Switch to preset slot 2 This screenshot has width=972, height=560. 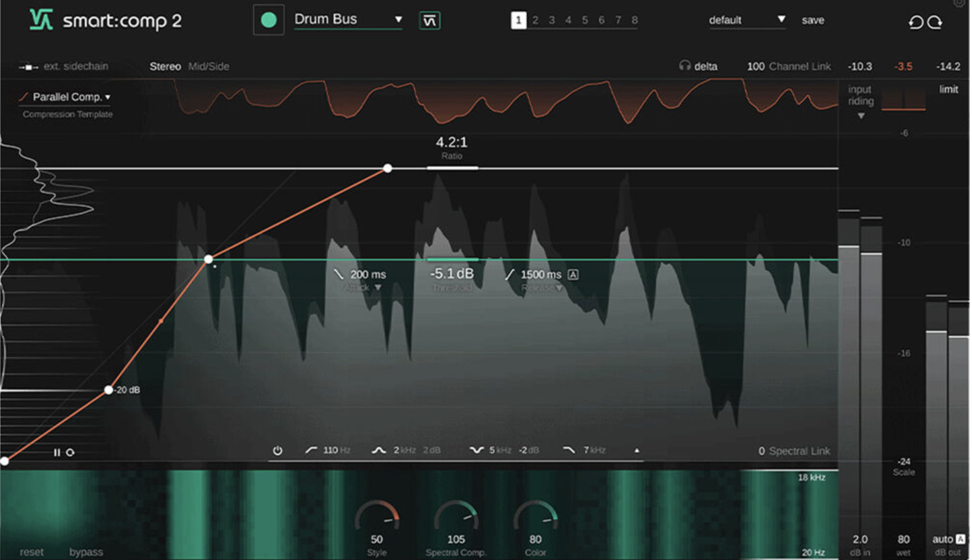click(535, 20)
